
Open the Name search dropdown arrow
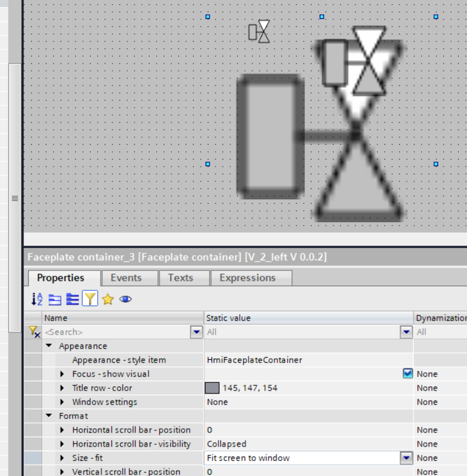(x=196, y=332)
